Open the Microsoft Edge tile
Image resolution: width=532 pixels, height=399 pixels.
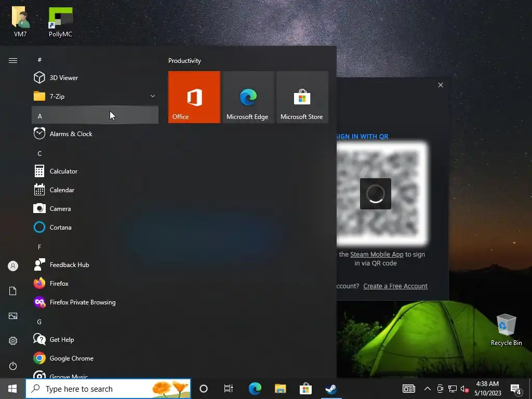pos(248,97)
